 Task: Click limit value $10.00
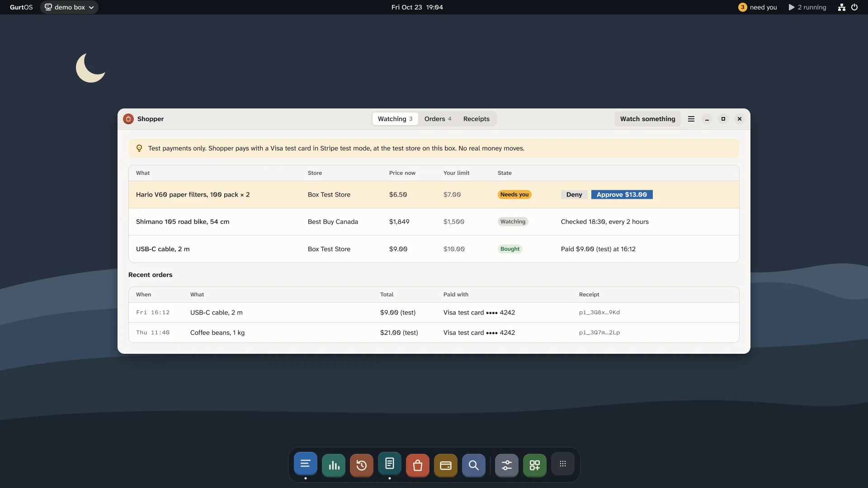454,249
